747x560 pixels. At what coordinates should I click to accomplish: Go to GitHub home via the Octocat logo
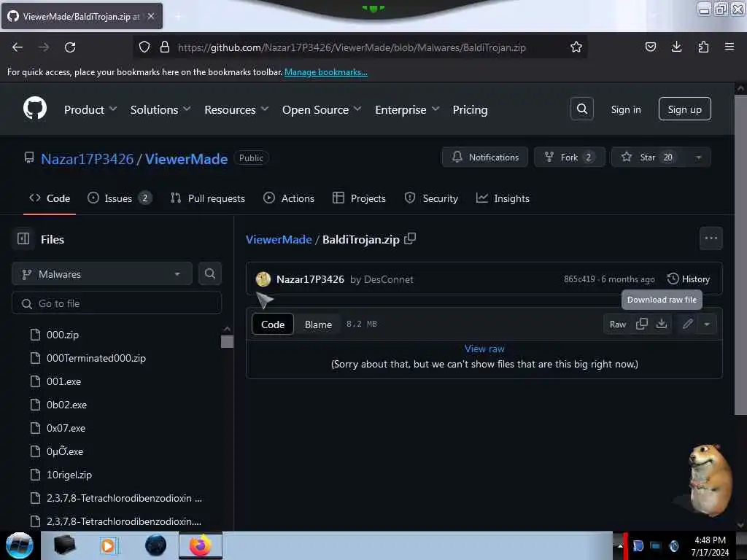tap(35, 109)
